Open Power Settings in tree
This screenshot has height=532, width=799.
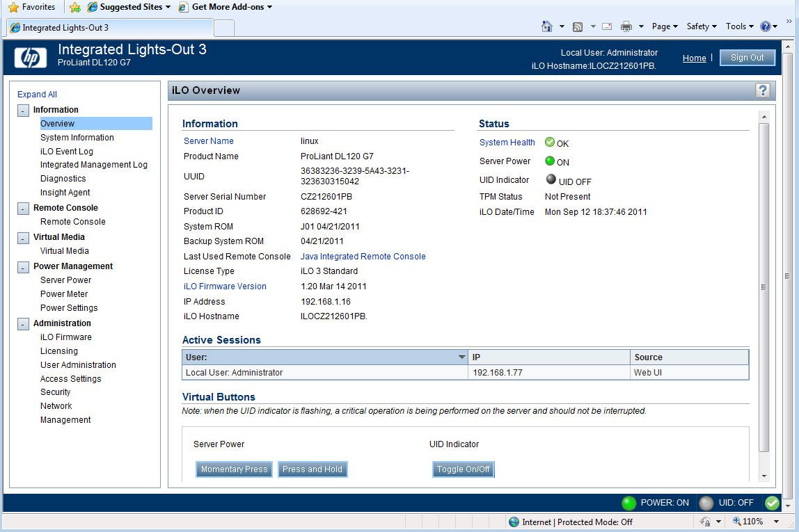[x=69, y=307]
